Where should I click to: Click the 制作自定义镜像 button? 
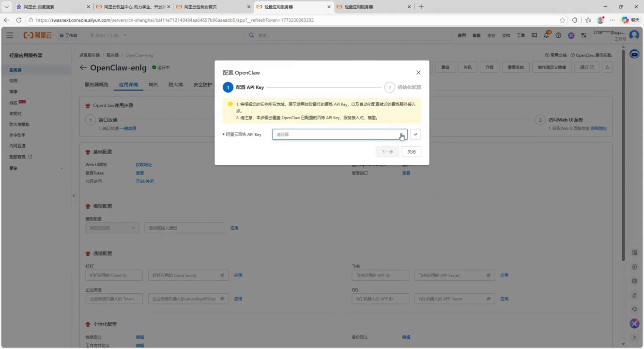click(x=552, y=67)
